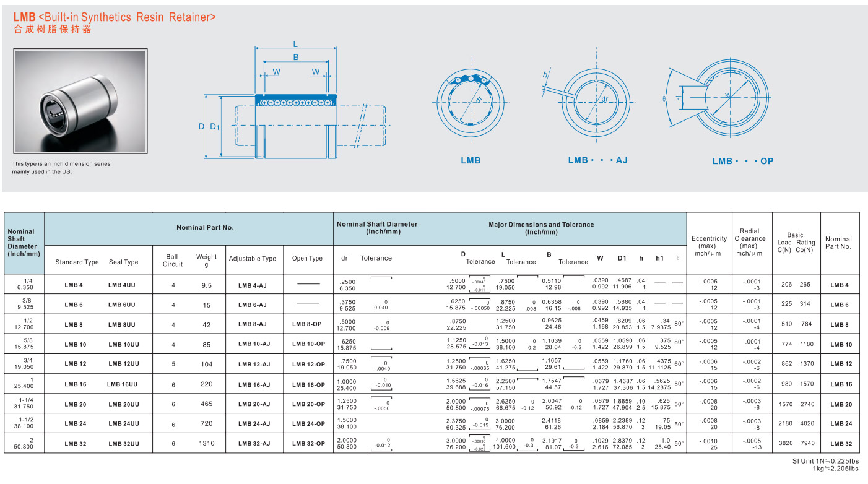
Task: Click the 'LMB 20UU' seal type cell
Action: pyautogui.click(x=123, y=404)
